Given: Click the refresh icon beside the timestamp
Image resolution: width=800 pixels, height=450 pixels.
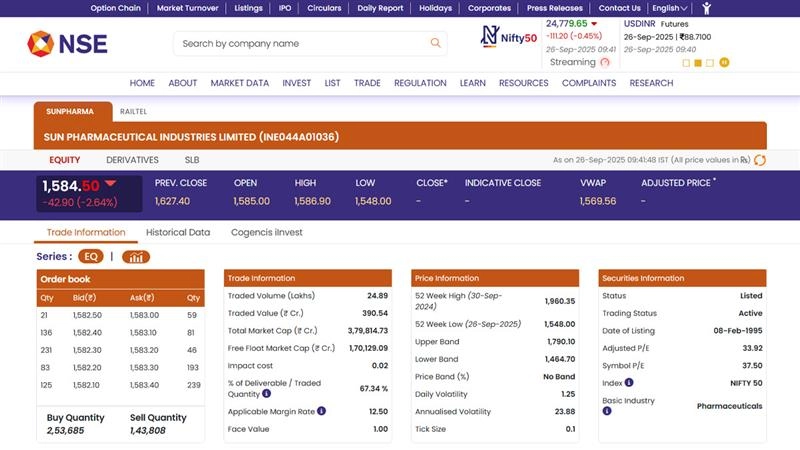Looking at the screenshot, I should tap(760, 160).
